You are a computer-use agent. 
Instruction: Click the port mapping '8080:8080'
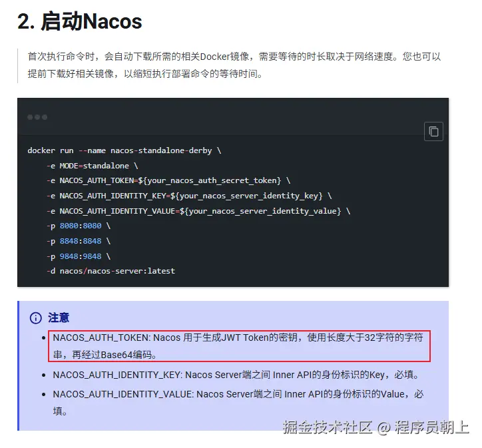[x=81, y=226]
